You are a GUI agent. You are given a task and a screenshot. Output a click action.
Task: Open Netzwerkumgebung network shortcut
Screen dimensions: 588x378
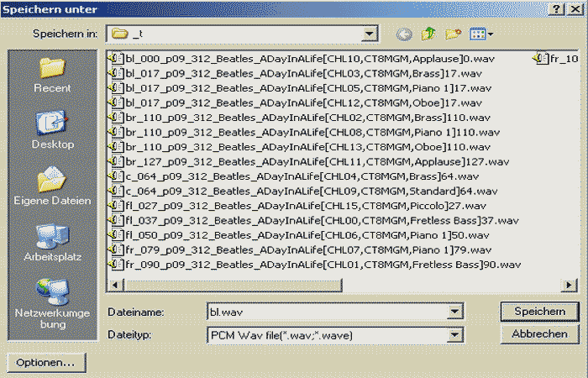[x=52, y=304]
